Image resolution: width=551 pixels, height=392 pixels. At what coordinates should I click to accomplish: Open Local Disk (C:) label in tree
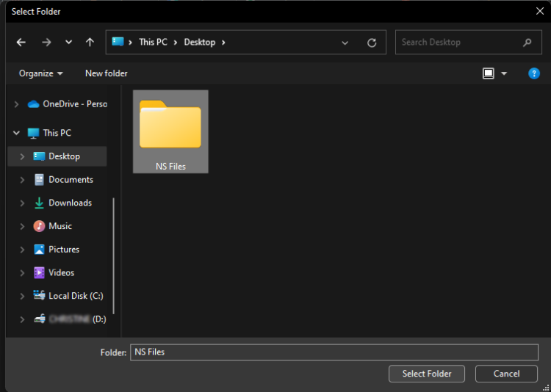click(76, 296)
